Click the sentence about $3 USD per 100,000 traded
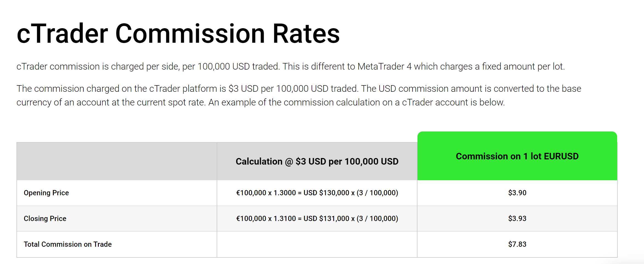This screenshot has height=264, width=644. click(x=188, y=89)
